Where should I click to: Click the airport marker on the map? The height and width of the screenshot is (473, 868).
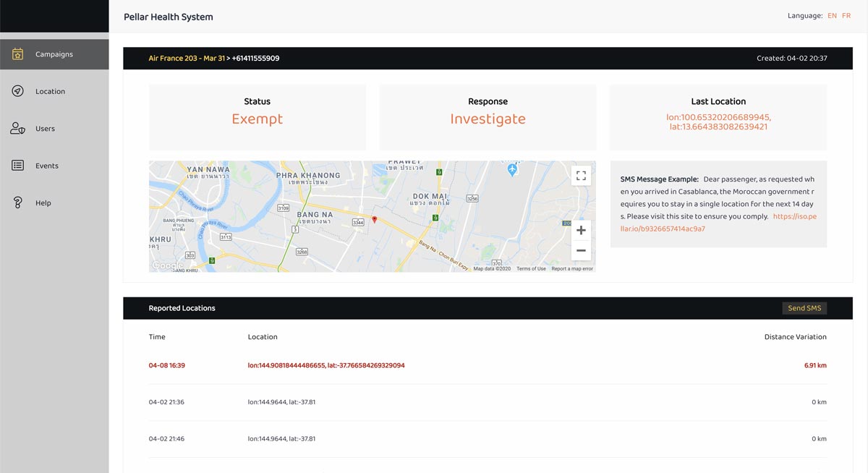(x=512, y=170)
